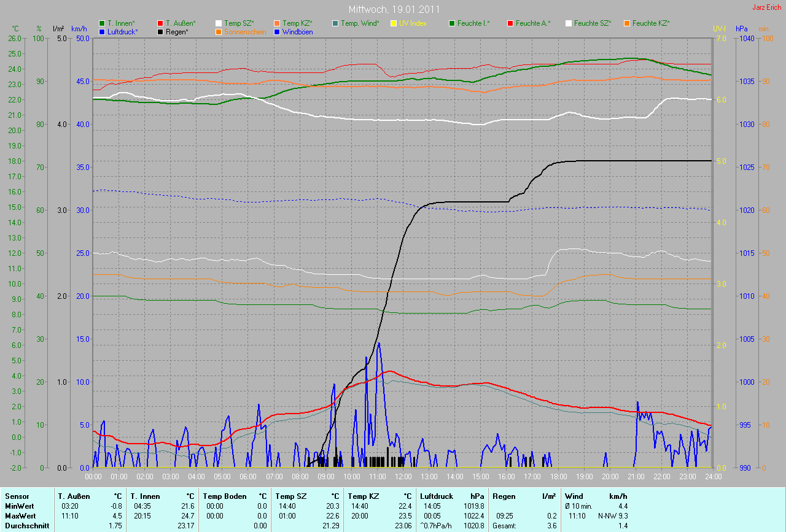The width and height of the screenshot is (786, 532).
Task: Click the Luftdruck minimum 1019.8
Action: [474, 506]
